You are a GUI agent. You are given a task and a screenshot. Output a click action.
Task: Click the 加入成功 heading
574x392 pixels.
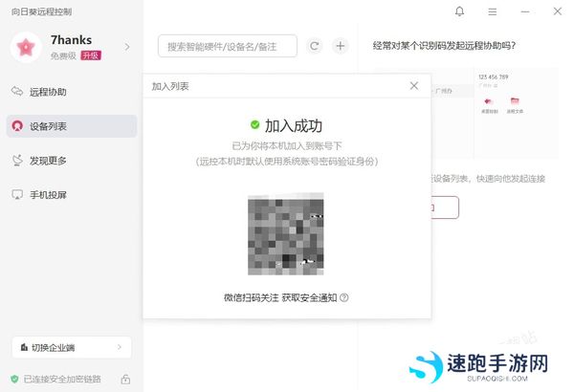pyautogui.click(x=294, y=126)
